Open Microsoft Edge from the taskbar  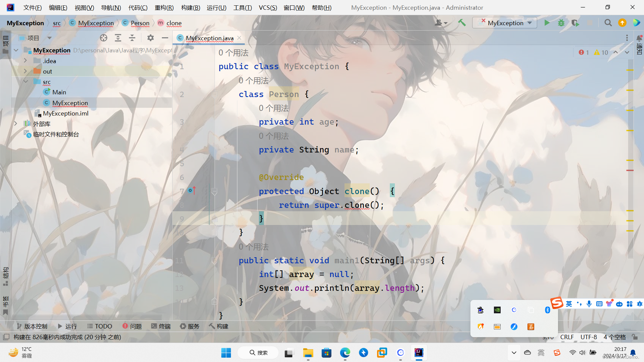[345, 353]
